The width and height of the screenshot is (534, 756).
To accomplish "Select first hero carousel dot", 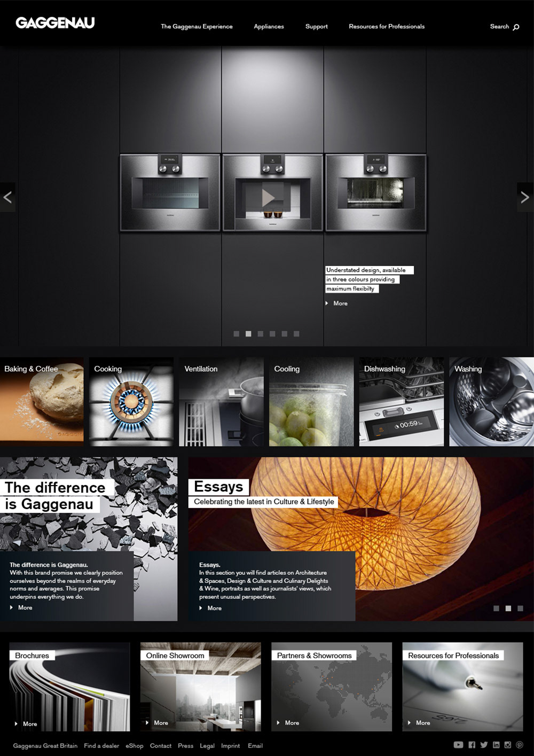I will [237, 333].
